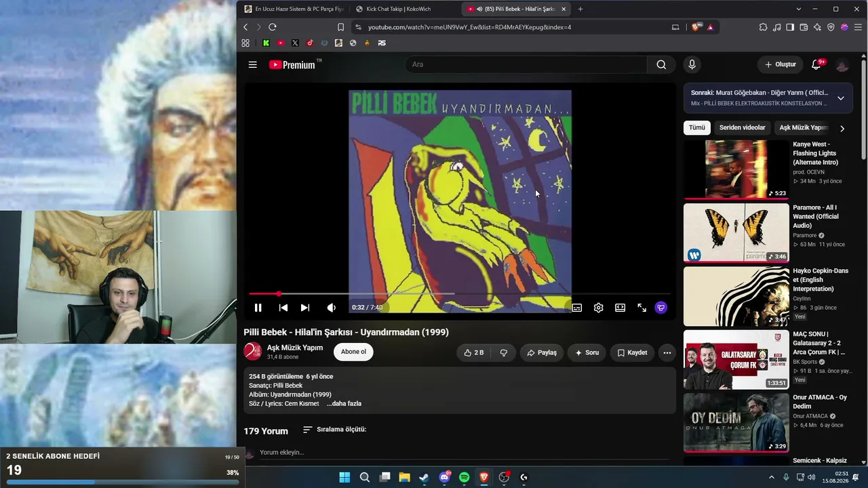Mute the video player volume
868x488 pixels.
point(331,308)
